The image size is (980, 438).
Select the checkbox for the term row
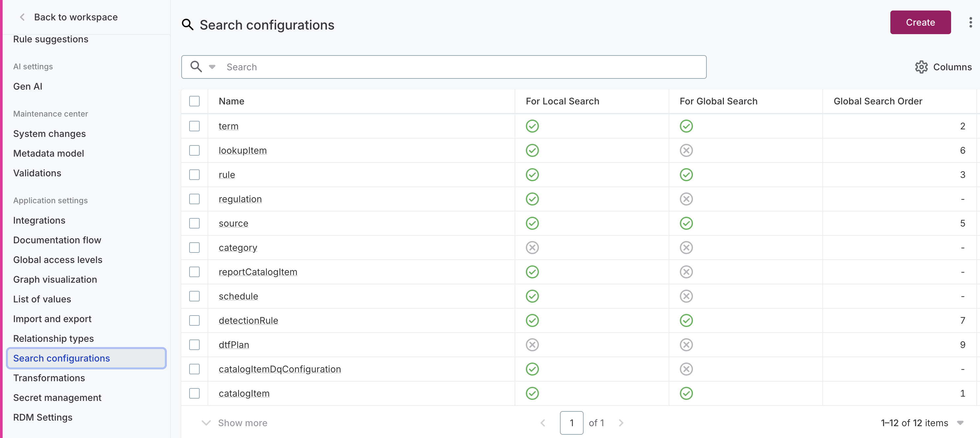(194, 126)
